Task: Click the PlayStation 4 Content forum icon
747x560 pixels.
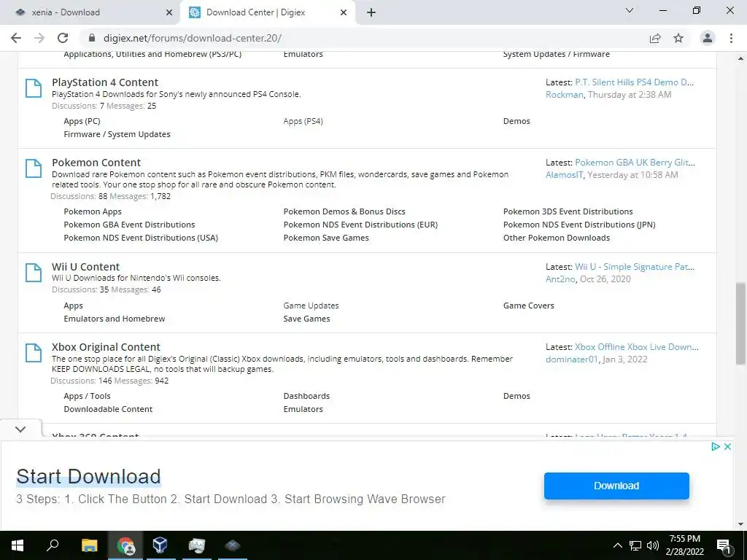Action: tap(34, 88)
